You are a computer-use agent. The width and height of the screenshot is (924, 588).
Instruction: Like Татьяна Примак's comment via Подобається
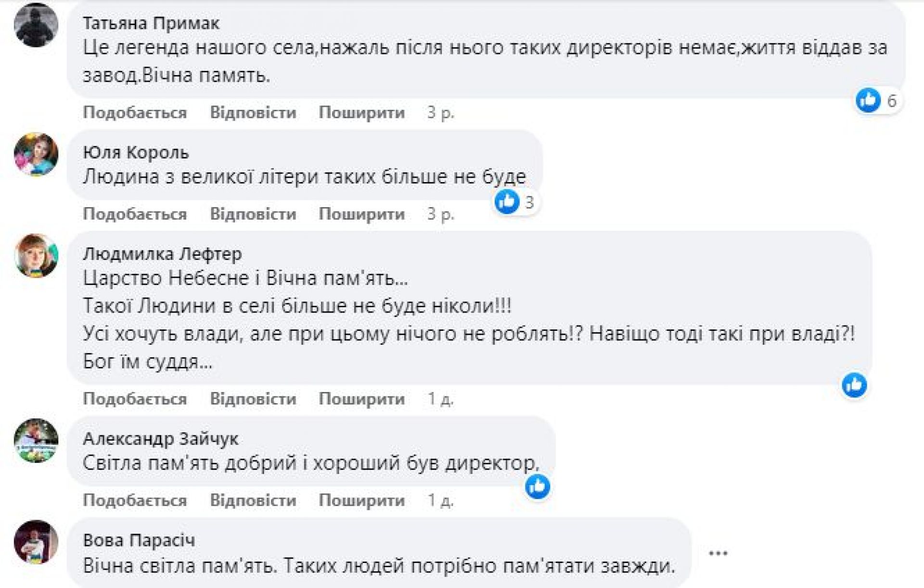135,113
